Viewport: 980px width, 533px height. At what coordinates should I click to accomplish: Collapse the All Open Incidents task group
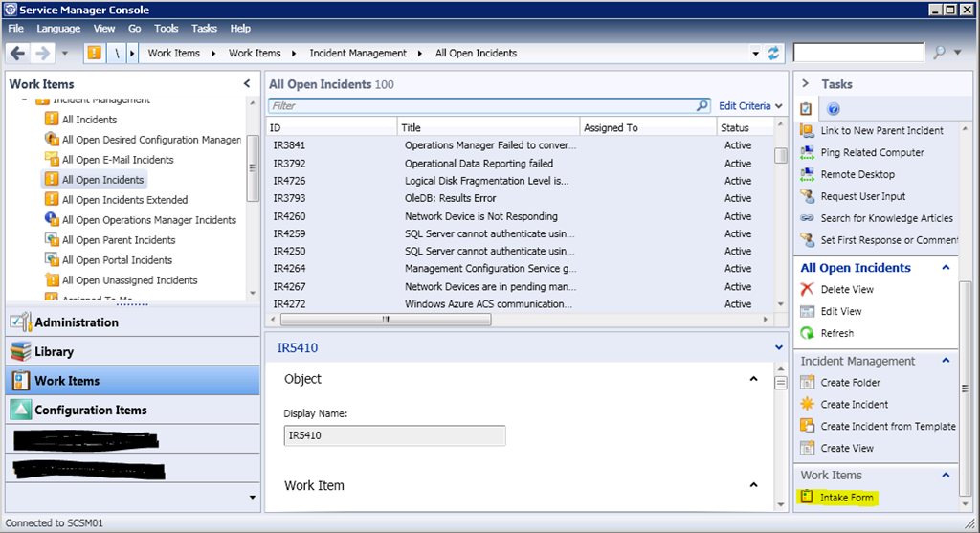point(946,268)
